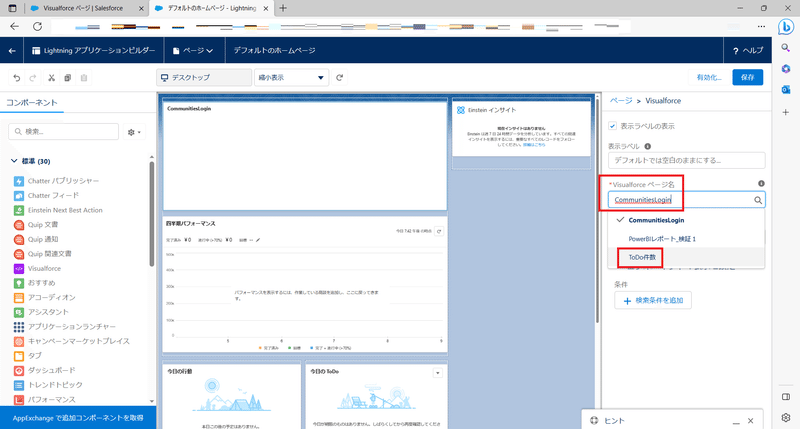Viewport: 800px width, 429px height.
Task: Select the Quip 関連文書 component
Action: click(42, 254)
